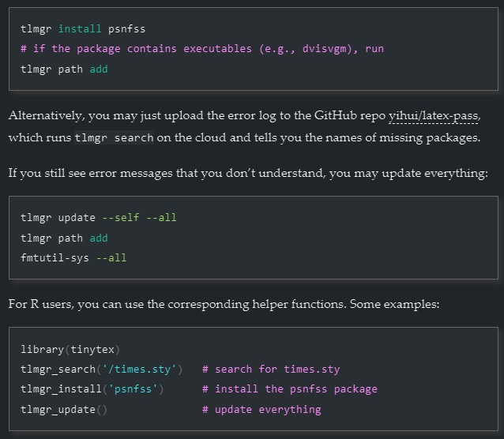Click the 'If you still see error messages' paragraph

click(247, 173)
